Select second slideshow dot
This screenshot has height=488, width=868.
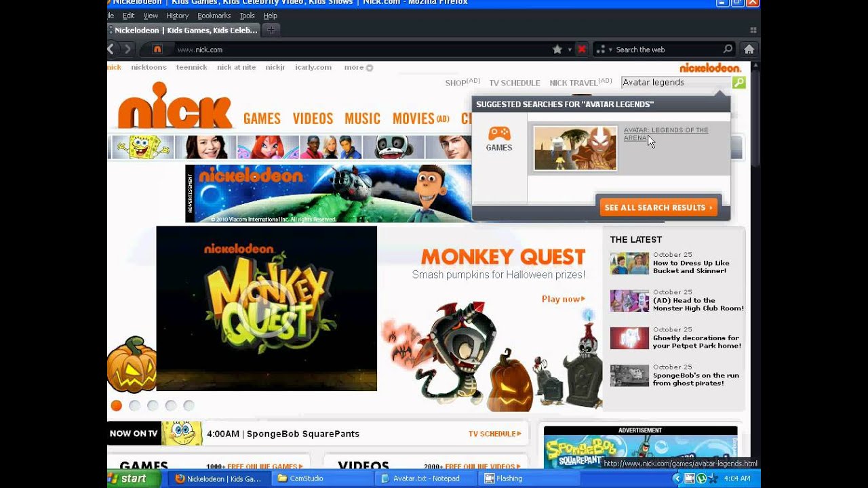coord(134,405)
